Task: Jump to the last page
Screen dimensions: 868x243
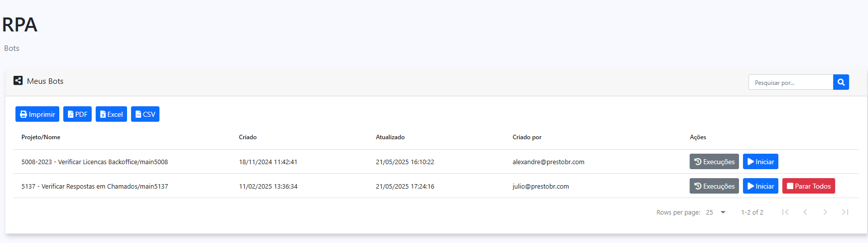Action: tap(845, 212)
